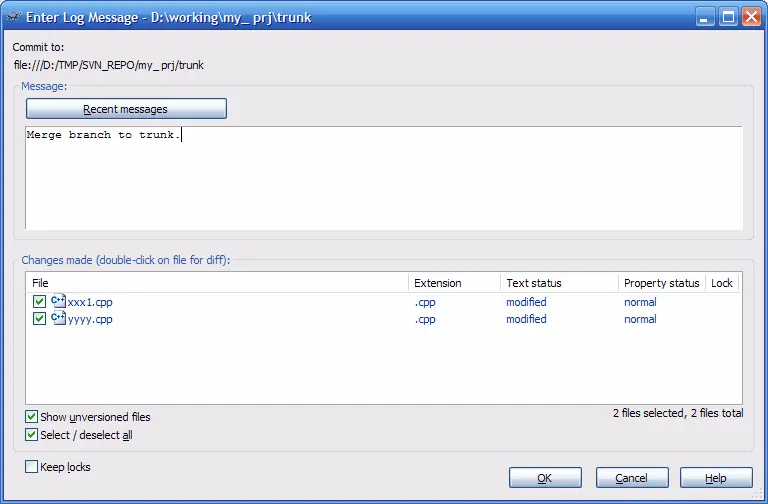Minimize the Enter Log Message window
Image resolution: width=768 pixels, height=504 pixels.
(705, 17)
